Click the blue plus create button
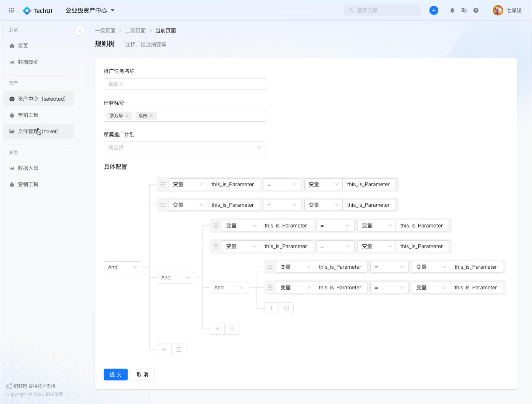The image size is (532, 404). 434,10
